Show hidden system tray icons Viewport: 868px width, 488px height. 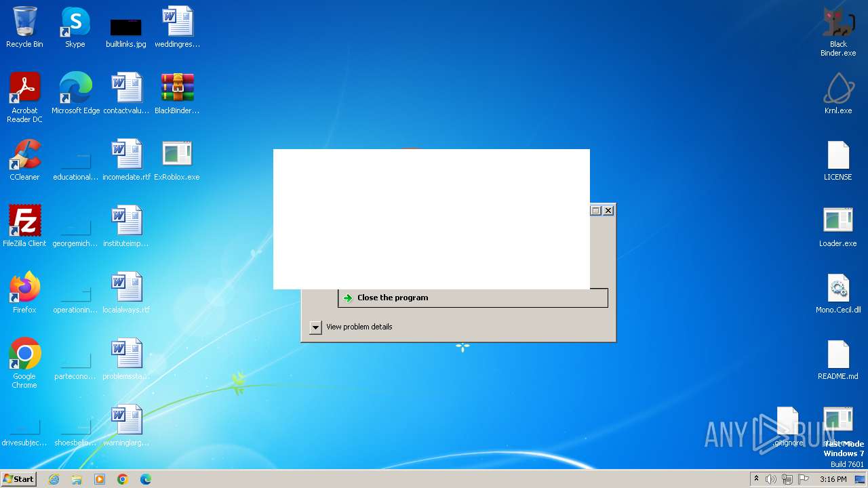point(756,479)
